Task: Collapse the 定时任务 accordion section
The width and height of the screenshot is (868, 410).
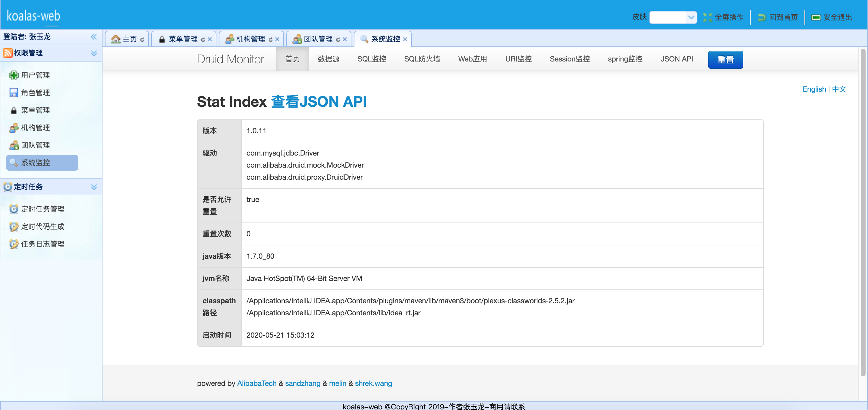Action: (94, 187)
